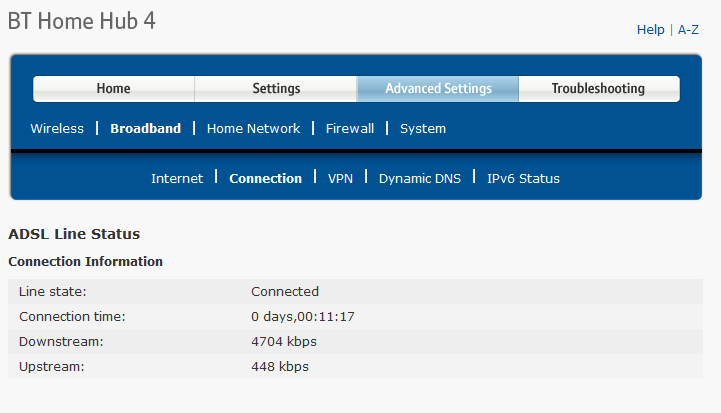Select the '4704 kbps' downstream value
This screenshot has width=721, height=413.
pyautogui.click(x=284, y=342)
